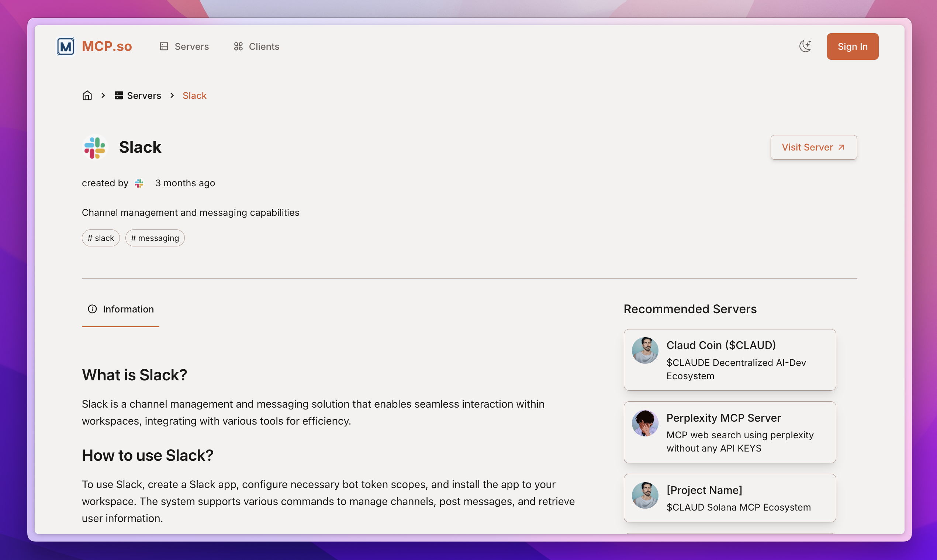Click the Claud Coin avatar image
Screen dimensions: 937x560
[645, 350]
